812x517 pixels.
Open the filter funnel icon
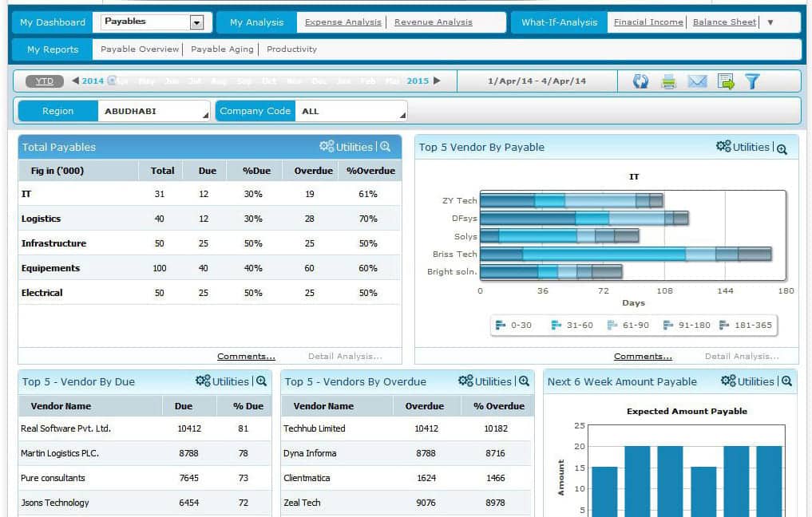click(x=752, y=81)
